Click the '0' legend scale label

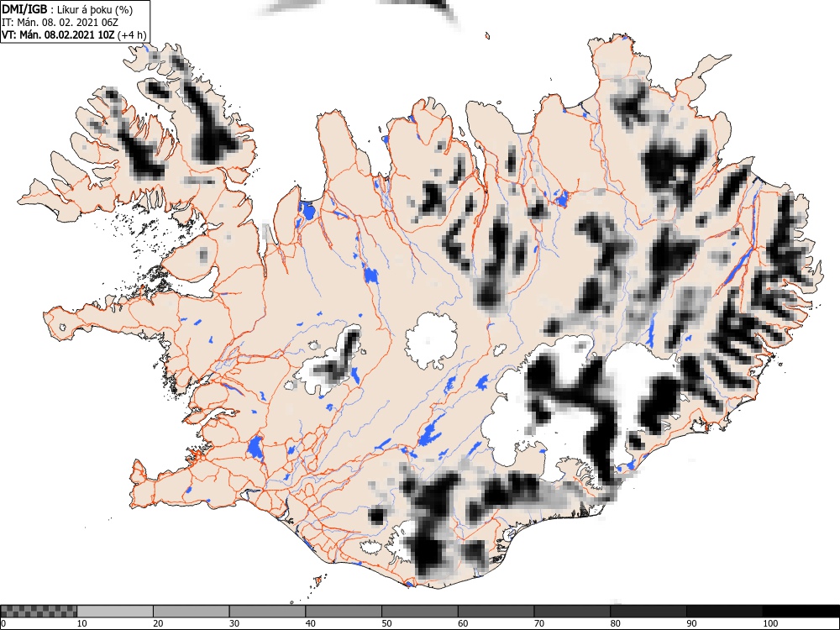click(x=3, y=623)
